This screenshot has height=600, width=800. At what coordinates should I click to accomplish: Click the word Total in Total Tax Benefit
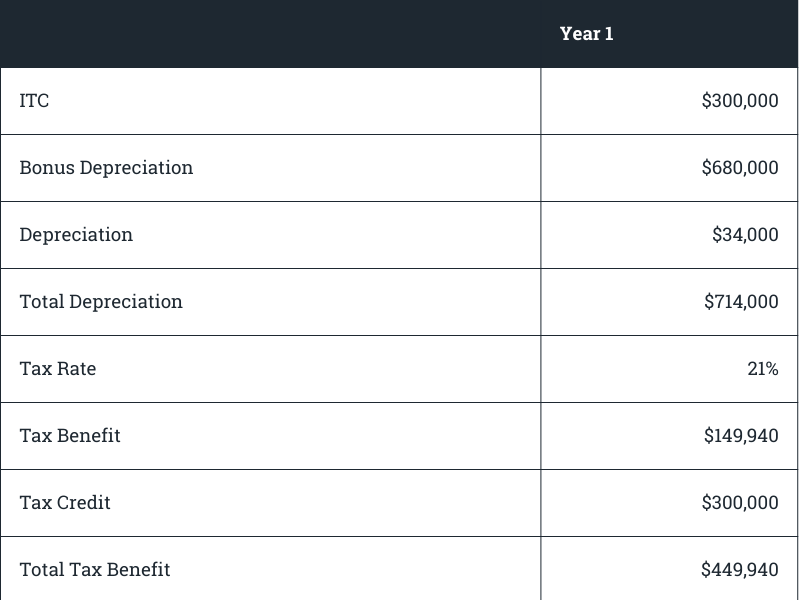(x=41, y=569)
